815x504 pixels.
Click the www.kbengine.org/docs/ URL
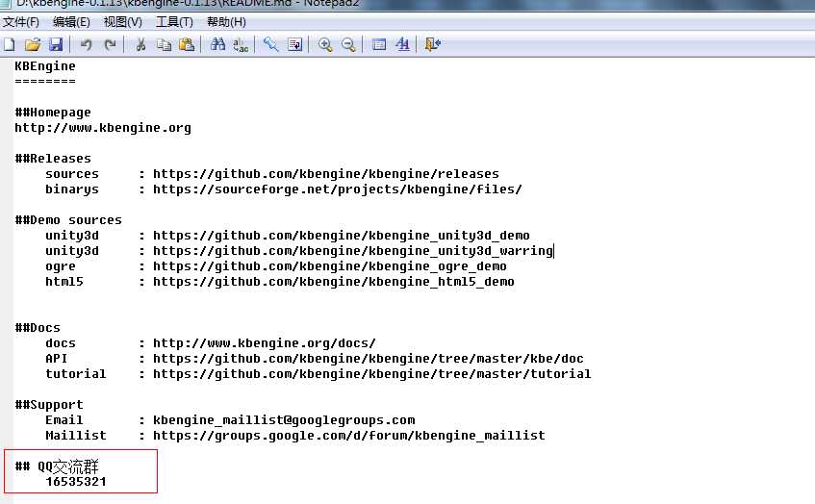pyautogui.click(x=264, y=343)
